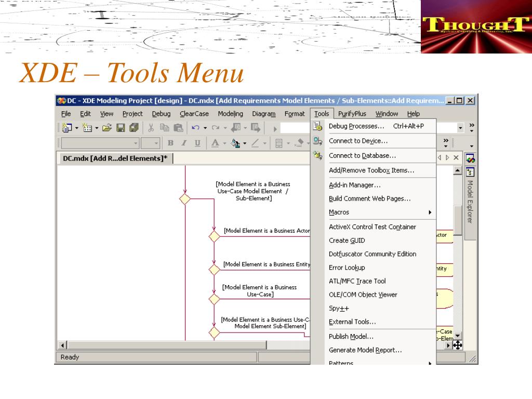
Task: Click the Cut scissors icon
Action: (151, 128)
